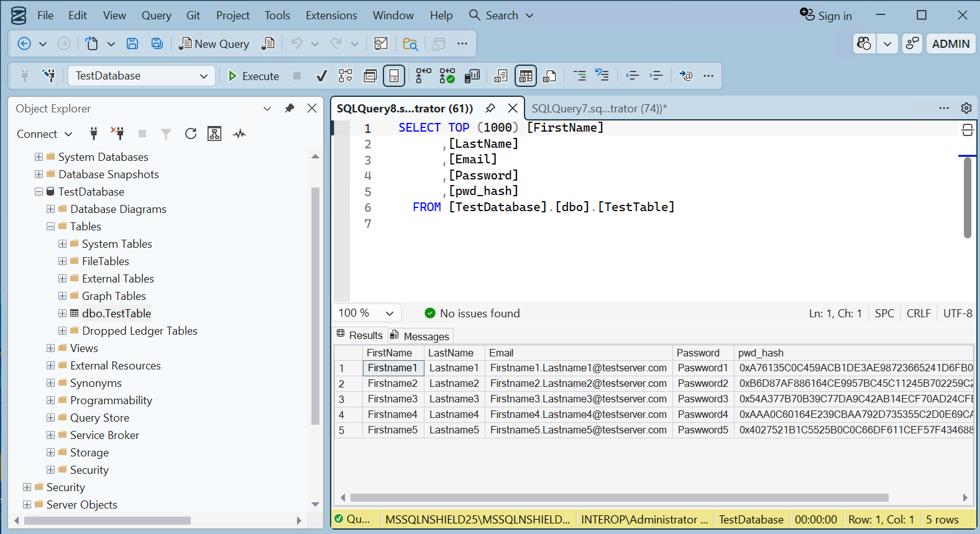Click the Include Client Statistics icon

[x=472, y=76]
